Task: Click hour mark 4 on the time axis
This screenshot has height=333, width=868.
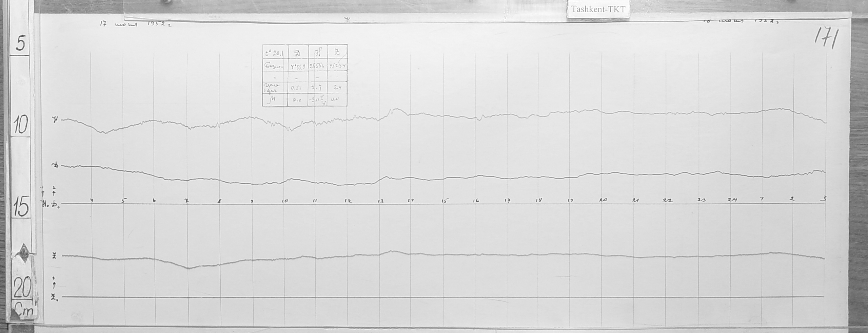Action: (x=92, y=200)
